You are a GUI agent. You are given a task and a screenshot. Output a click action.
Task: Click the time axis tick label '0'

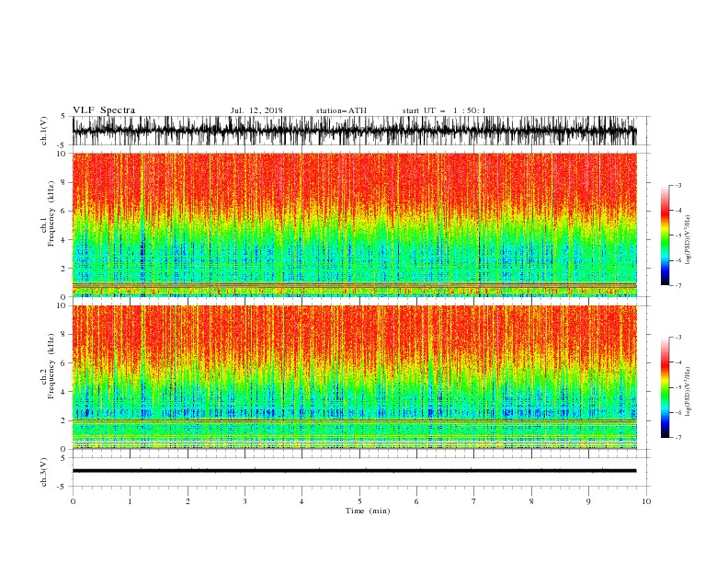(73, 501)
